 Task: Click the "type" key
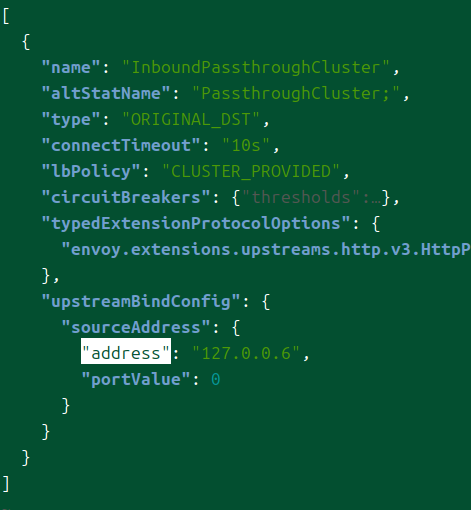pyautogui.click(x=71, y=119)
